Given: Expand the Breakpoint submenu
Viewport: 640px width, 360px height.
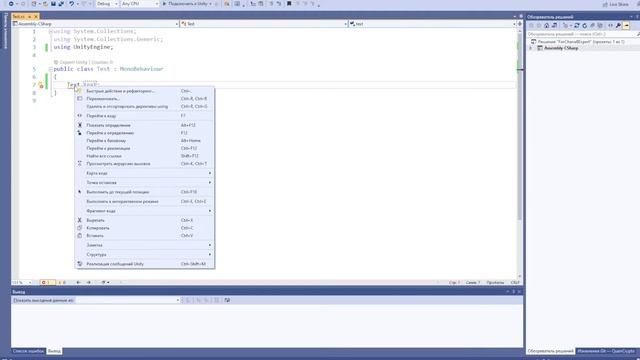Looking at the screenshot, I should tap(144, 183).
